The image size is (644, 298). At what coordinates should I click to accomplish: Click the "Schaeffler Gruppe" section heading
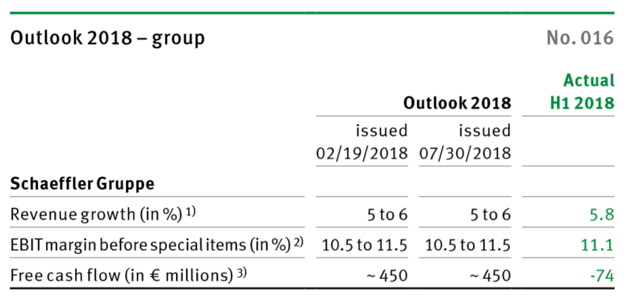pyautogui.click(x=82, y=184)
